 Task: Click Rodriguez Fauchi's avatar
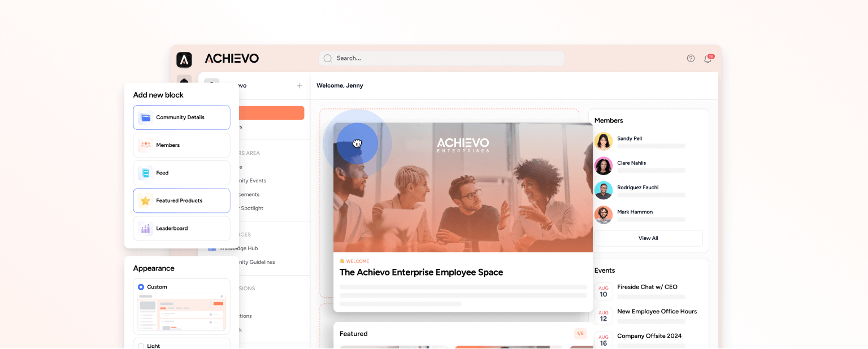click(604, 190)
